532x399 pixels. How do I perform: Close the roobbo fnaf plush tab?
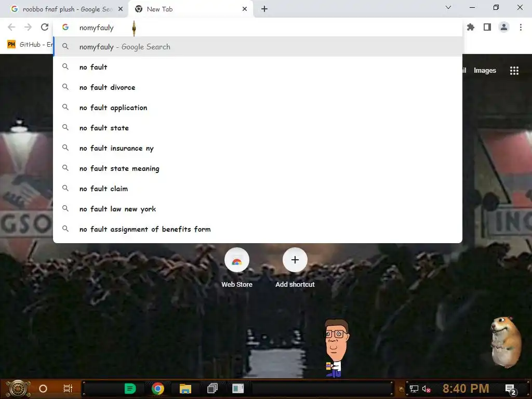(x=121, y=9)
